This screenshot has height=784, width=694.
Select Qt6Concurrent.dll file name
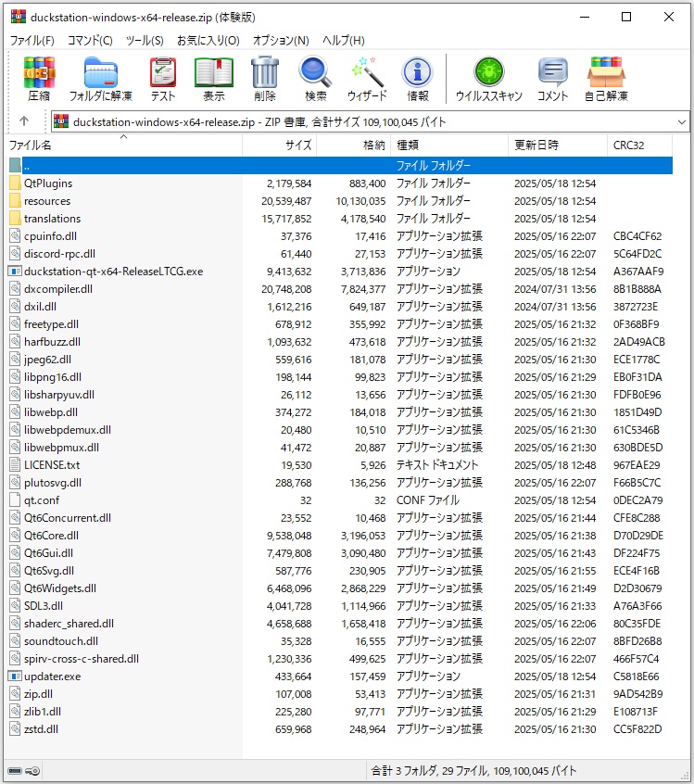click(68, 517)
